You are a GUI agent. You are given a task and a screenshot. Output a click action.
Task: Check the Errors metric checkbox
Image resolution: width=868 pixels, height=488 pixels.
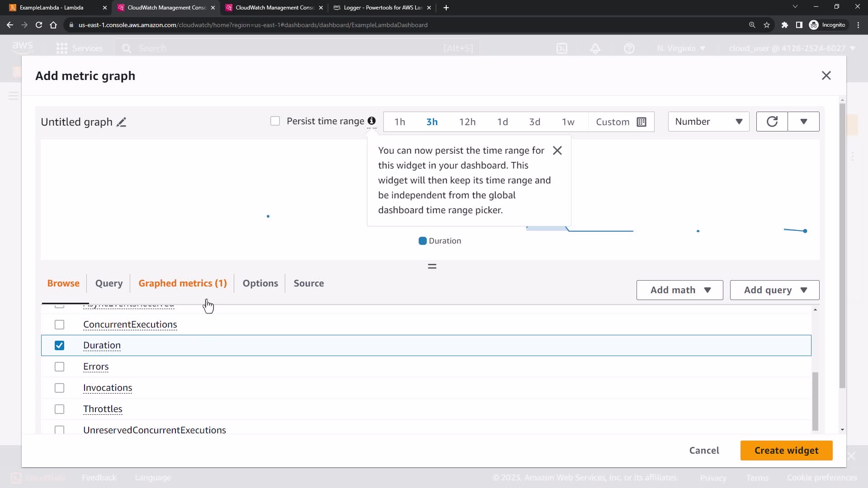59,366
